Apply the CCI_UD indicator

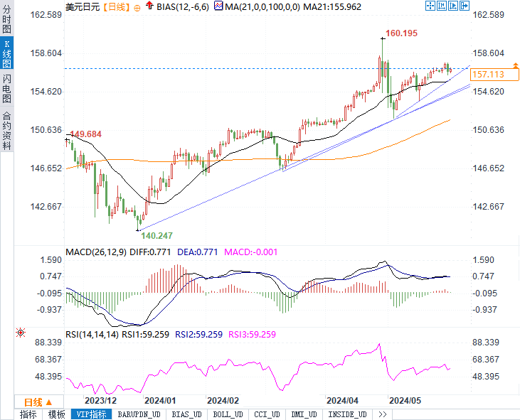[267, 414]
